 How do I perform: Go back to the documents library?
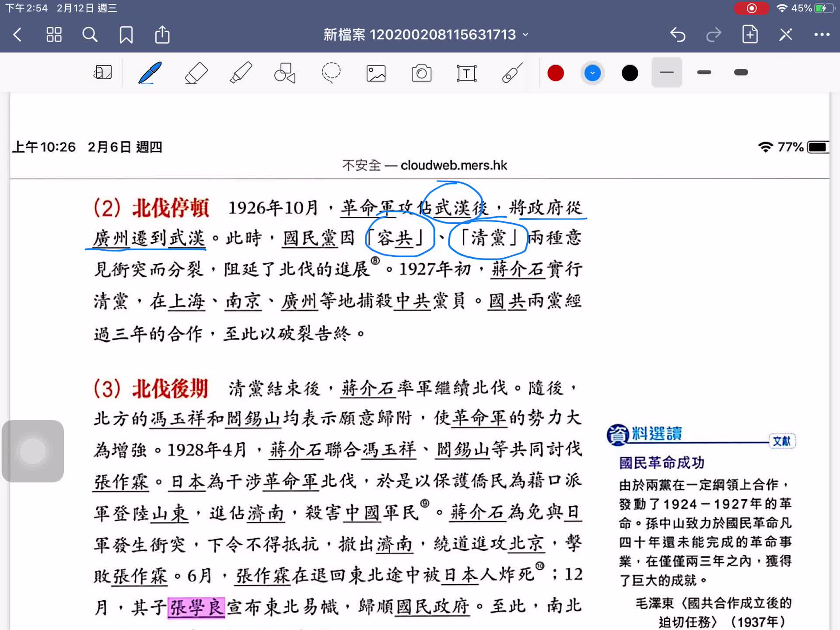(x=17, y=35)
